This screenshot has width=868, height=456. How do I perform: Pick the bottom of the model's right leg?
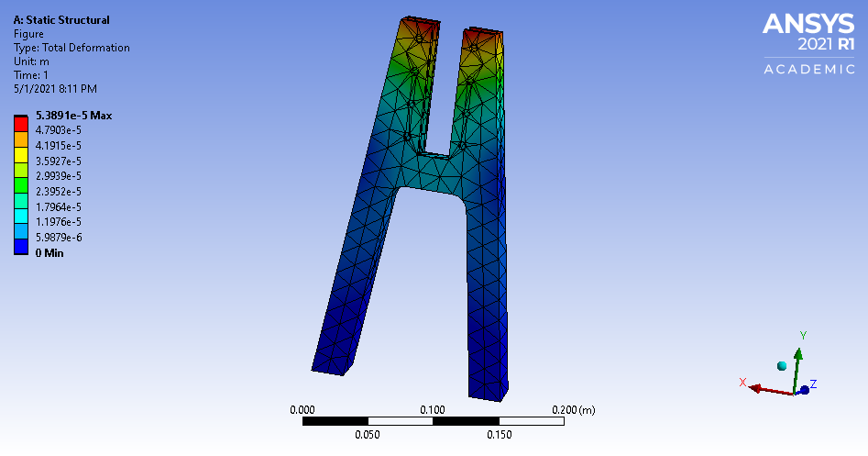pos(488,390)
